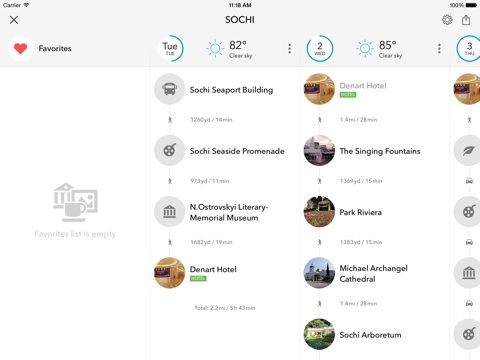View Wednesday 85° weather forecast
The width and height of the screenshot is (480, 360).
(x=379, y=49)
